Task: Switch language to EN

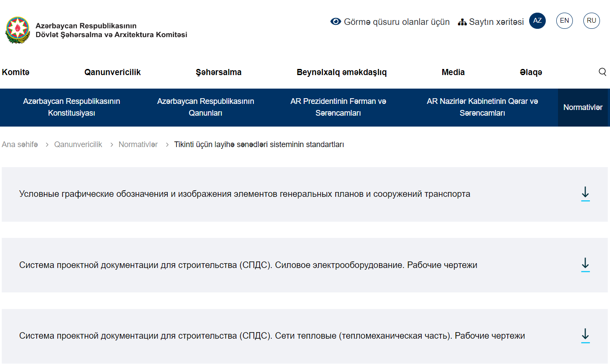Action: (x=565, y=21)
